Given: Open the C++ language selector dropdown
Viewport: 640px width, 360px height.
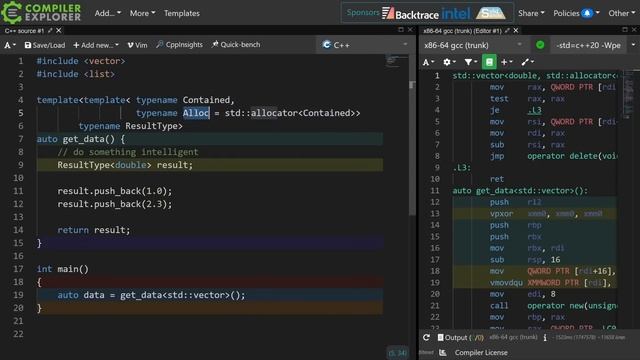Looking at the screenshot, I should click(364, 45).
